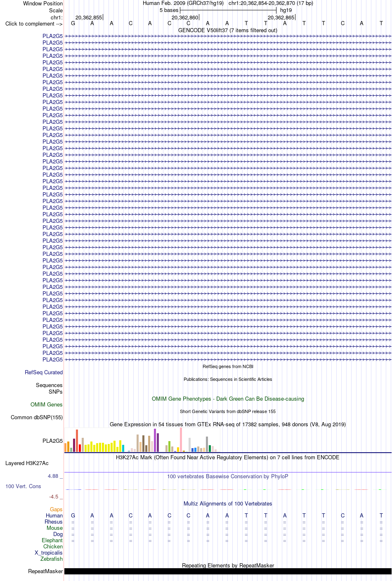The height and width of the screenshot is (581, 392).
Task: Click the tall orange-red GTEx expression bar
Action: point(77,441)
